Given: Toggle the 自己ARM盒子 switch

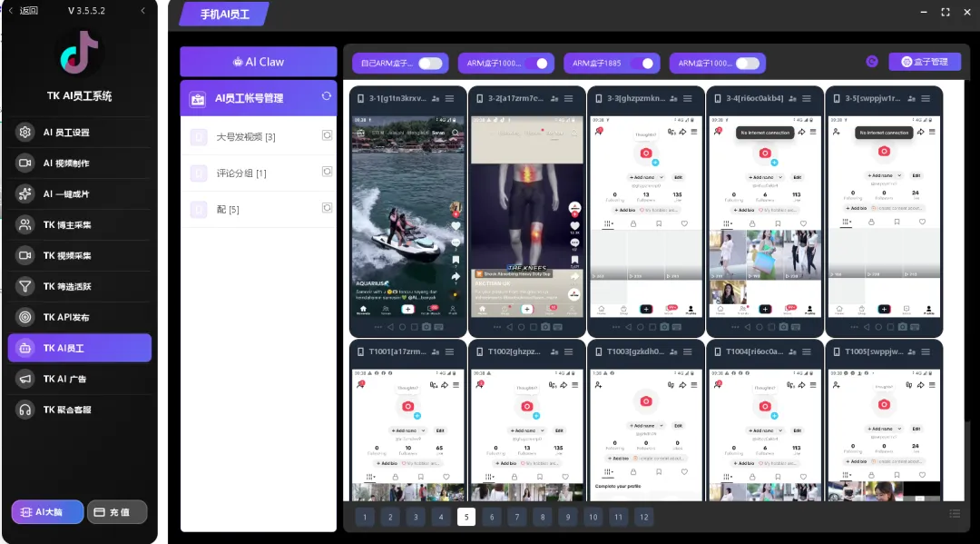Looking at the screenshot, I should 430,64.
